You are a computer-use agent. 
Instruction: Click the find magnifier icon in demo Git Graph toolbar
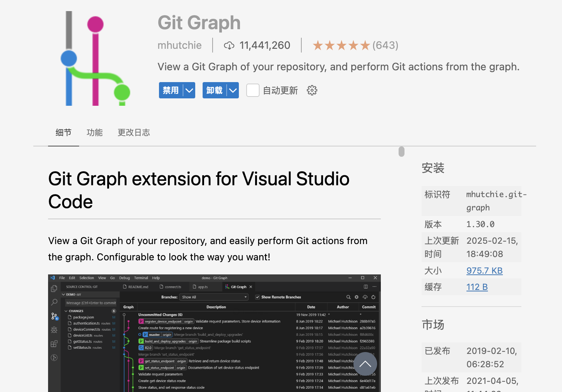pyautogui.click(x=348, y=297)
